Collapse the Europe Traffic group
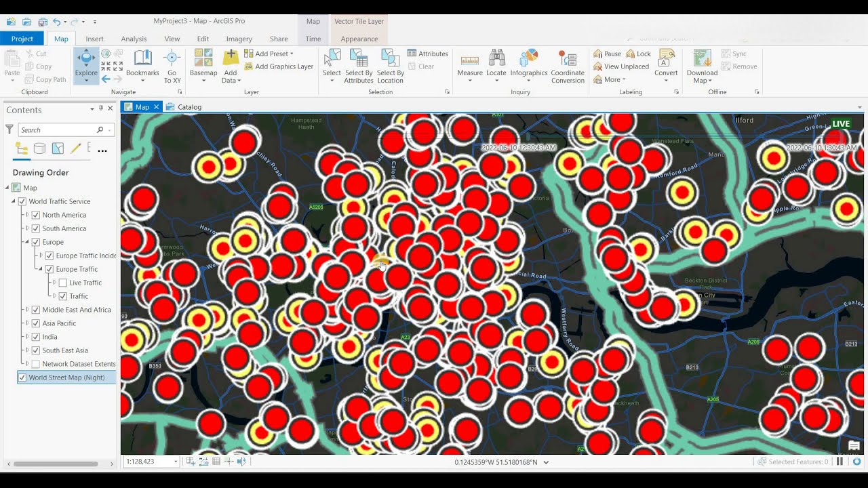This screenshot has height=488, width=868. tap(41, 269)
